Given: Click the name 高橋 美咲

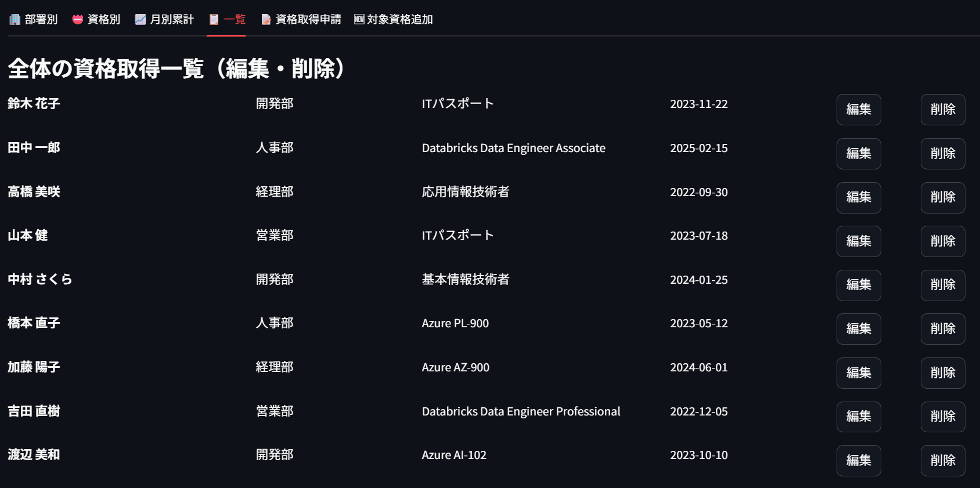Looking at the screenshot, I should (34, 191).
